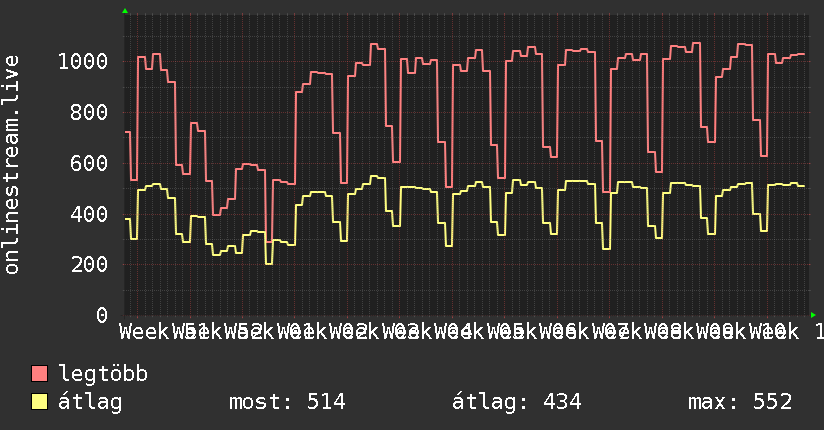Select the legtöbb legend label
Screen dimensions: 824x430
(x=103, y=374)
